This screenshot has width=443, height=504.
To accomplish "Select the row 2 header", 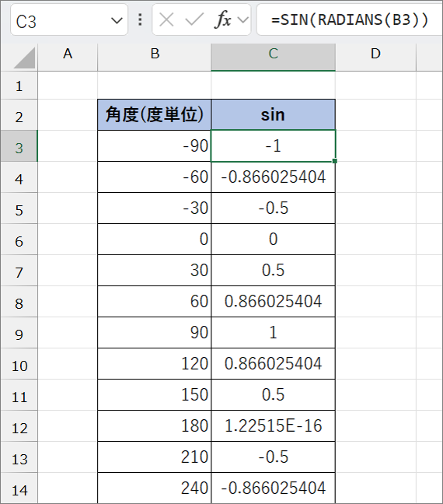I will (19, 115).
